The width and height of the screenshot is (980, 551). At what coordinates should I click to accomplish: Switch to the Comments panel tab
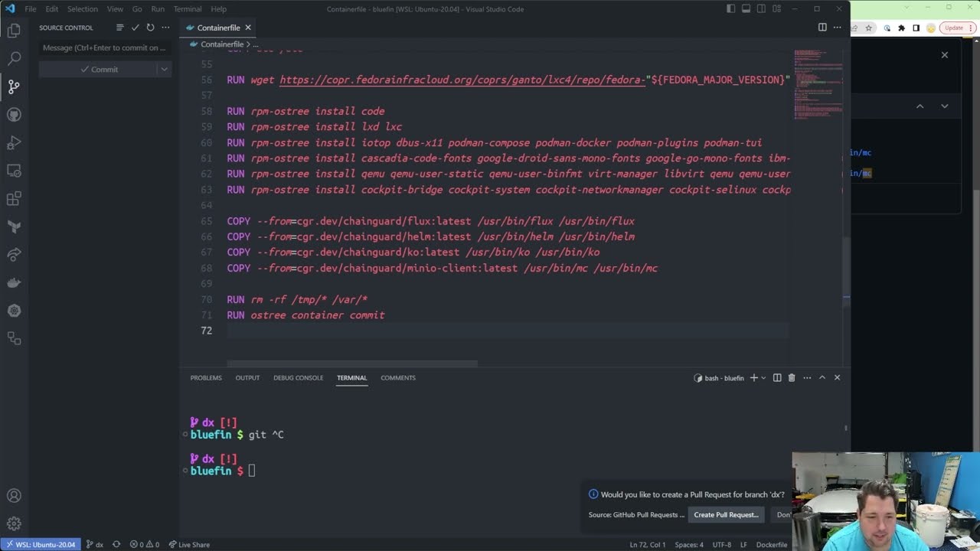398,377
